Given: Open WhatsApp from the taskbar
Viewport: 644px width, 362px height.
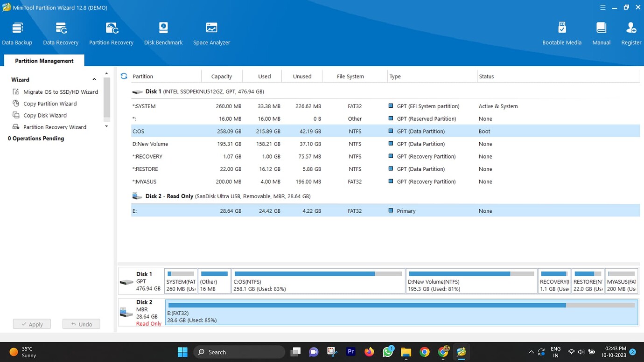Looking at the screenshot, I should [388, 352].
